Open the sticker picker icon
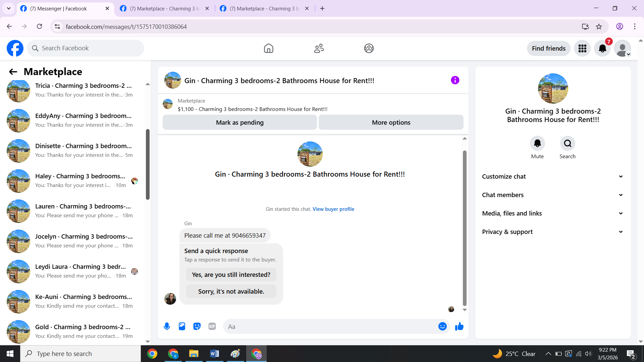644x362 pixels. (197, 326)
